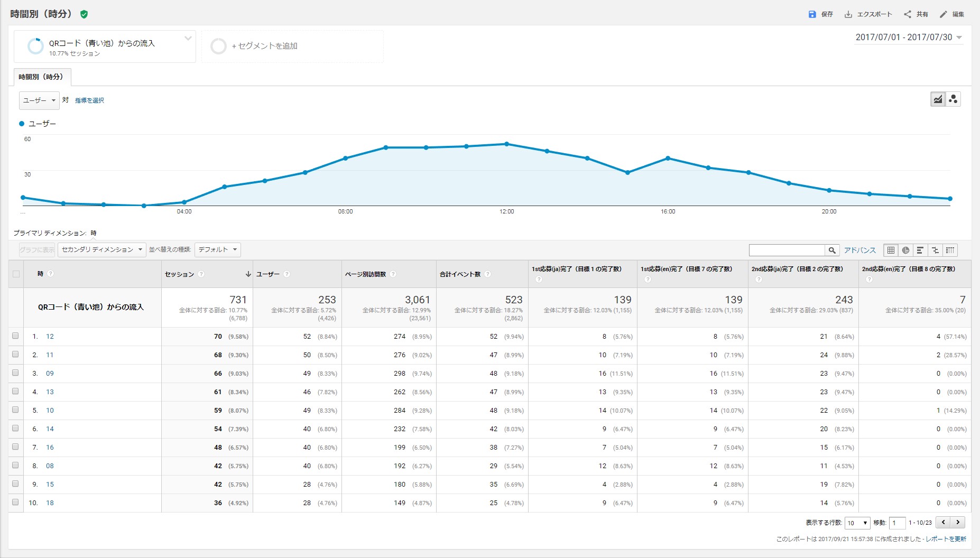Click the 指標を選択 select metric link
This screenshot has height=558, width=980.
click(89, 100)
